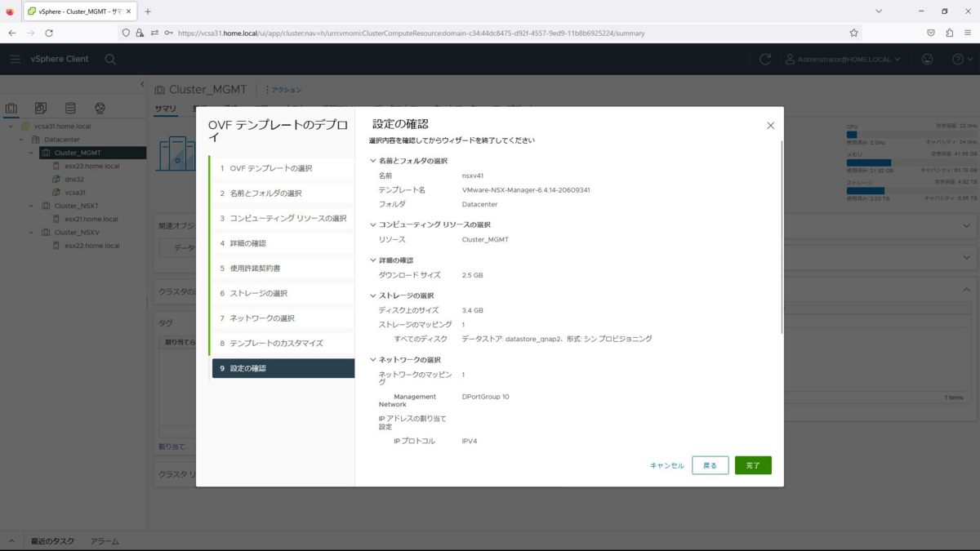Open the help question mark menu
Image resolution: width=980 pixels, height=551 pixels.
point(962,59)
